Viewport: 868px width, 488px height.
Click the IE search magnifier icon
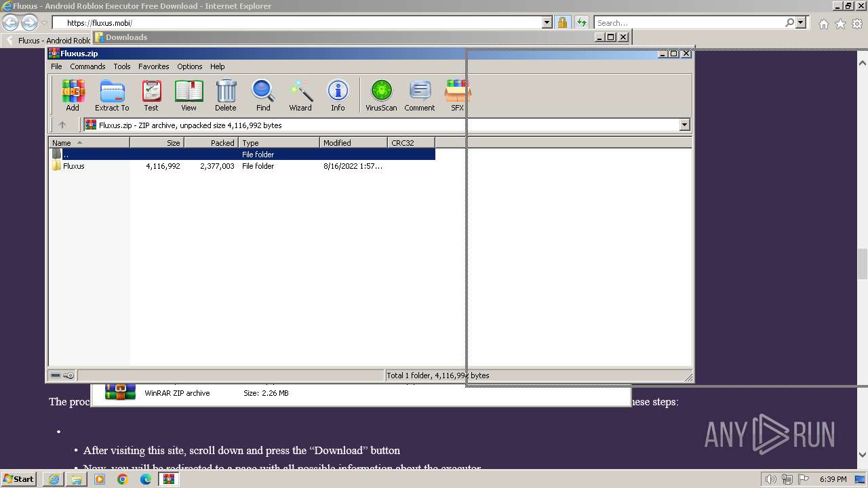[x=789, y=22]
